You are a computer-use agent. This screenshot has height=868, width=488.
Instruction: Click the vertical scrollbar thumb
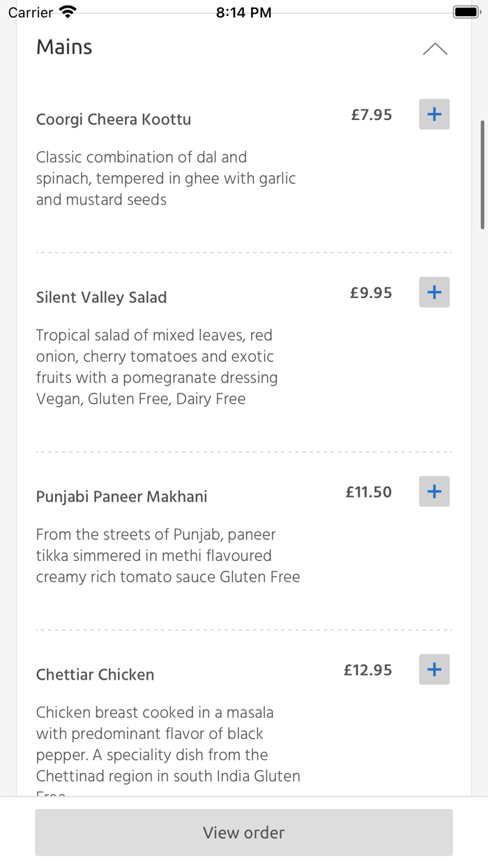482,174
